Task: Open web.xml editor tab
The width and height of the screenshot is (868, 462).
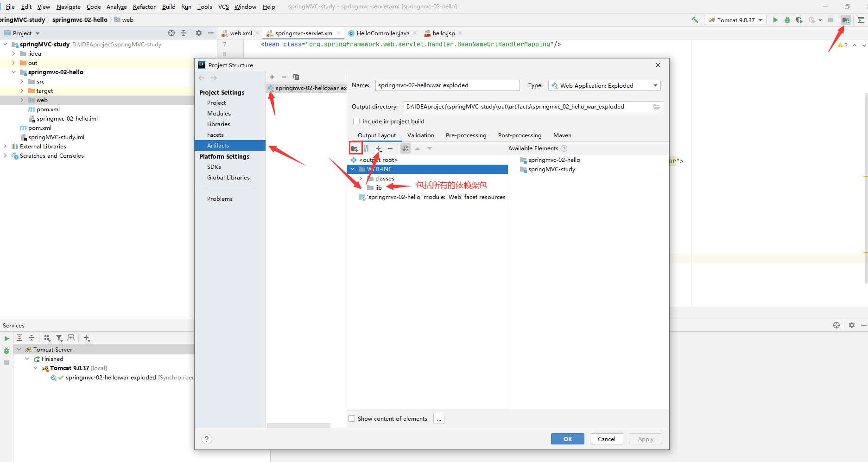Action: pos(241,33)
